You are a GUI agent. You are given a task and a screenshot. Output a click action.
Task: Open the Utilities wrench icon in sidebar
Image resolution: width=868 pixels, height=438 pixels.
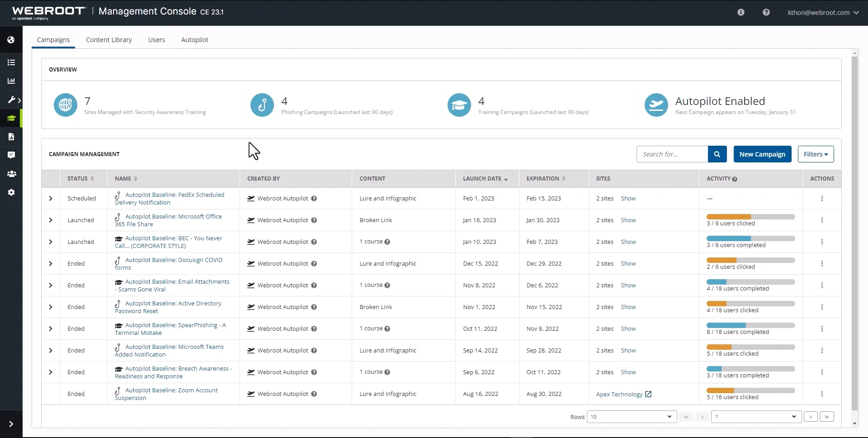(11, 100)
